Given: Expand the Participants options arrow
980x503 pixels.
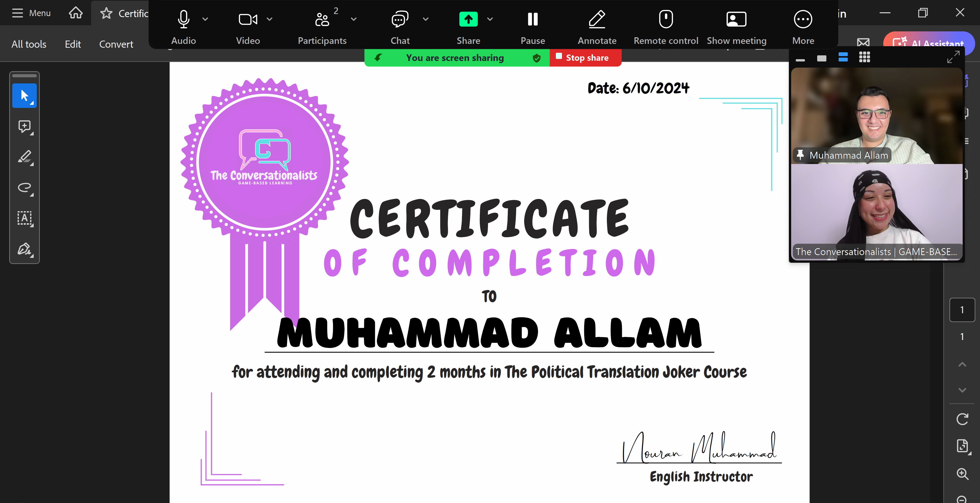Looking at the screenshot, I should [x=353, y=19].
